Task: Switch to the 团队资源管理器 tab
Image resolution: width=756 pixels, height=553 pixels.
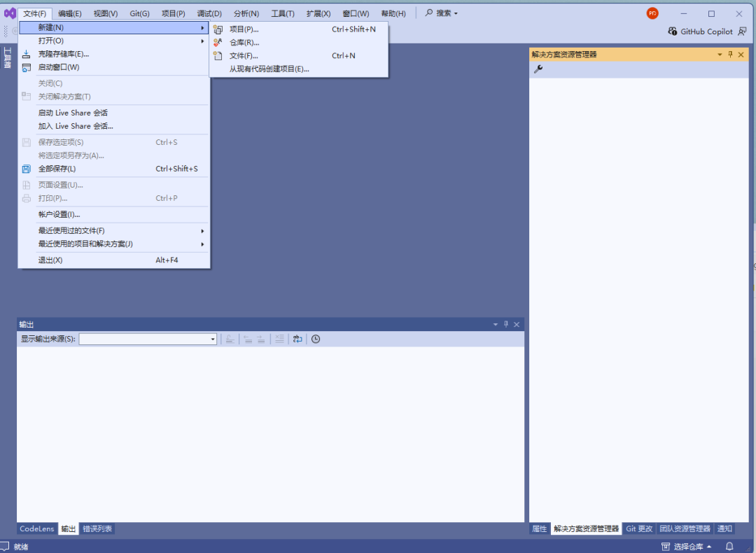Action: click(685, 528)
